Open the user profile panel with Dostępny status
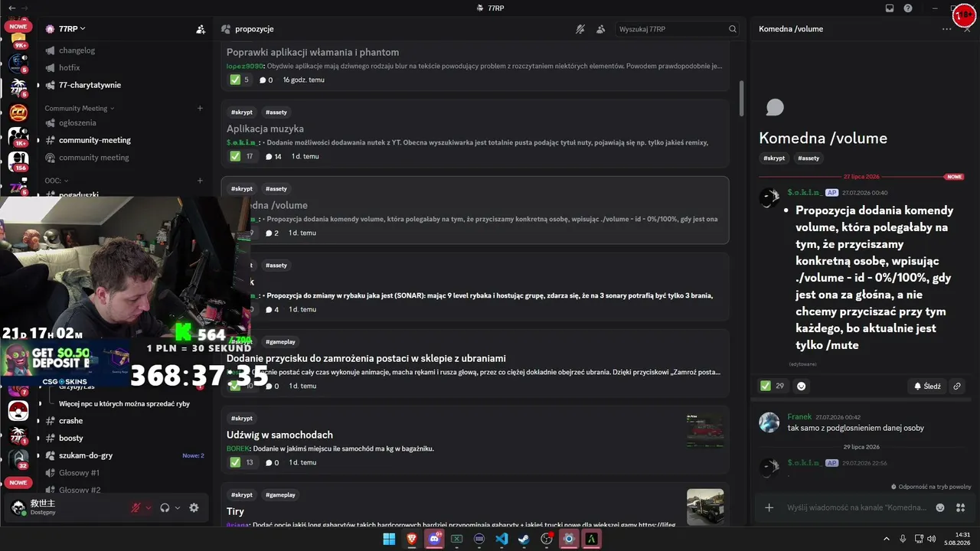Viewport: 980px width, 551px height. coord(69,507)
